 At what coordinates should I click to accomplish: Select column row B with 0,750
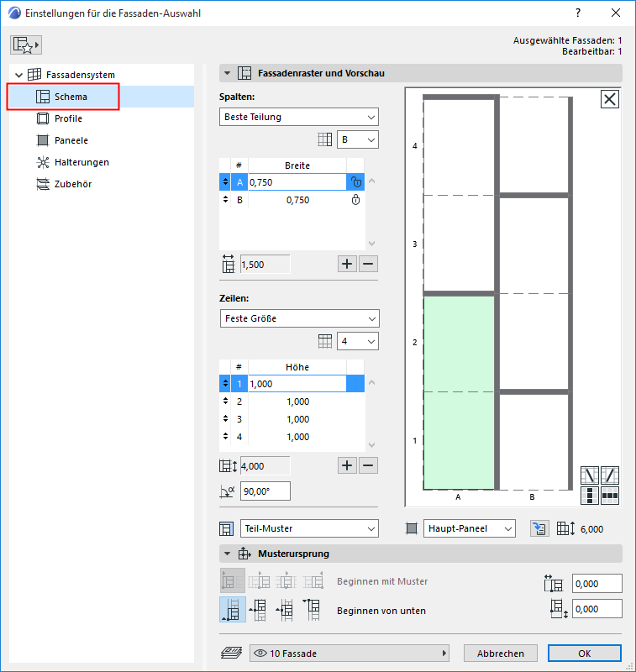click(x=292, y=200)
